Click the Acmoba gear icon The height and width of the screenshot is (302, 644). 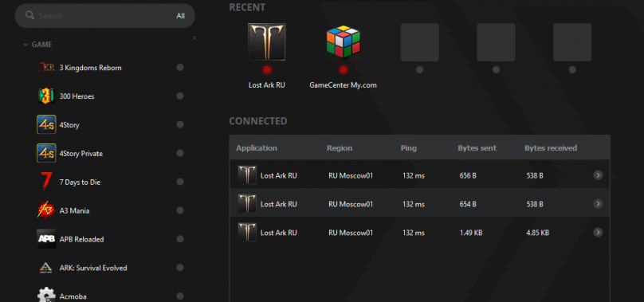(x=46, y=296)
